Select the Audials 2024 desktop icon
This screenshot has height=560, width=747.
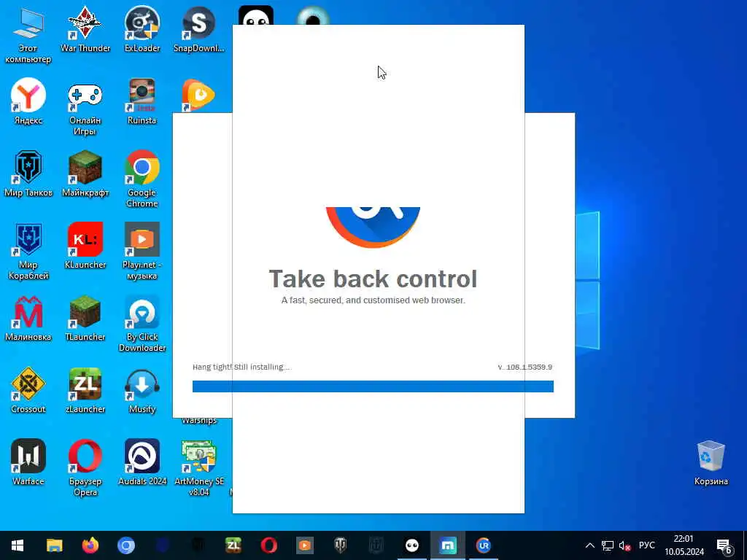[x=142, y=463]
